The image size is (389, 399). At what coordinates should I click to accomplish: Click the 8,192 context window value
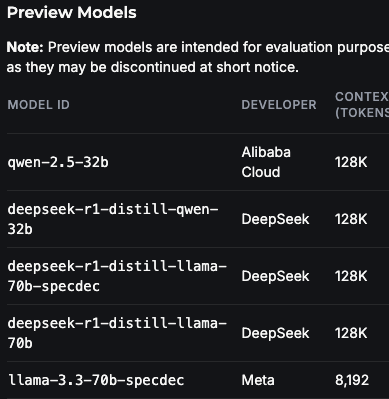[352, 380]
